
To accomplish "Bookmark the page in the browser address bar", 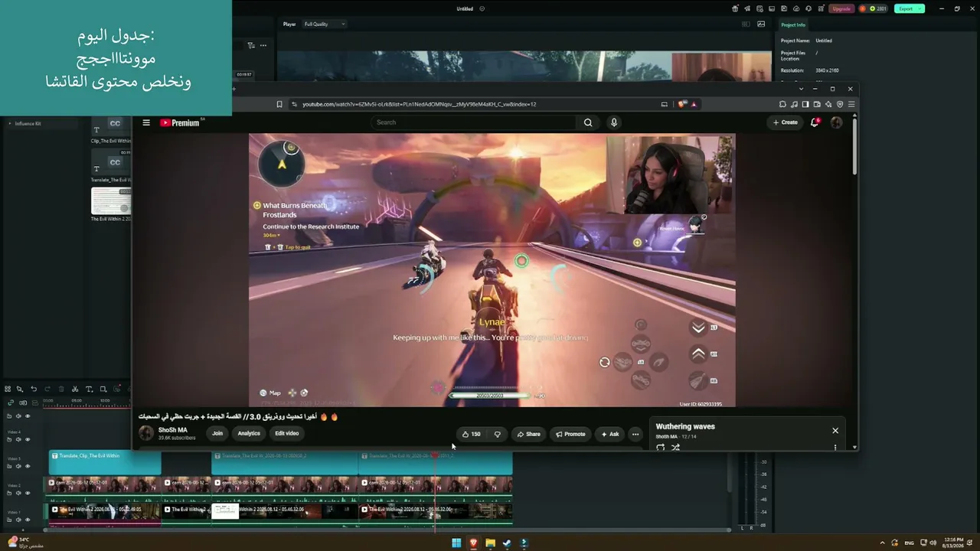I will point(279,104).
